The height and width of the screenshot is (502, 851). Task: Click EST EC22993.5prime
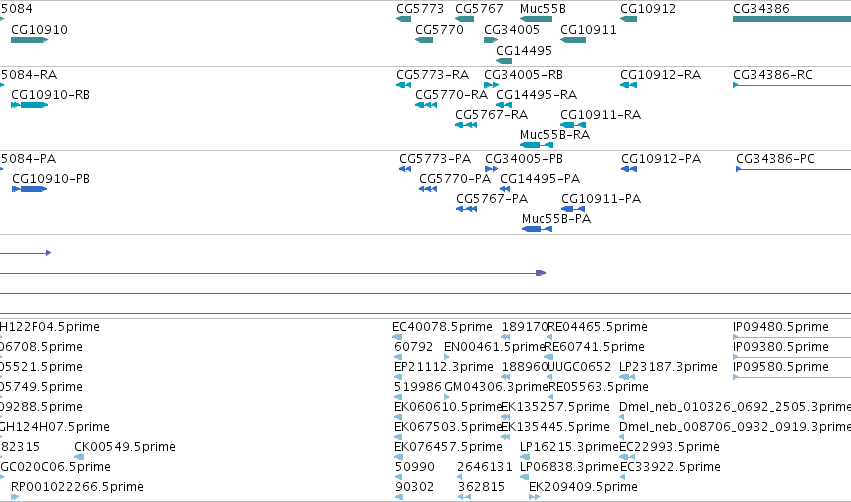669,447
